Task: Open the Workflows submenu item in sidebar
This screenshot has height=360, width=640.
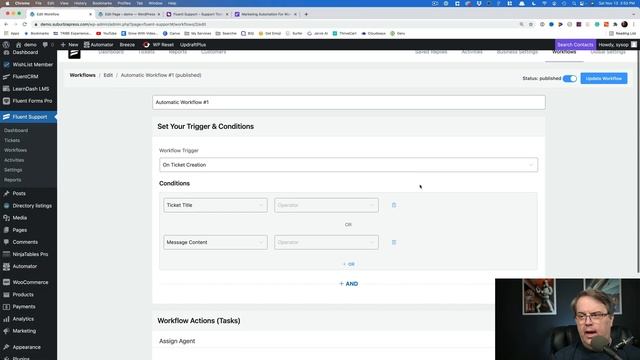Action: pos(16,150)
